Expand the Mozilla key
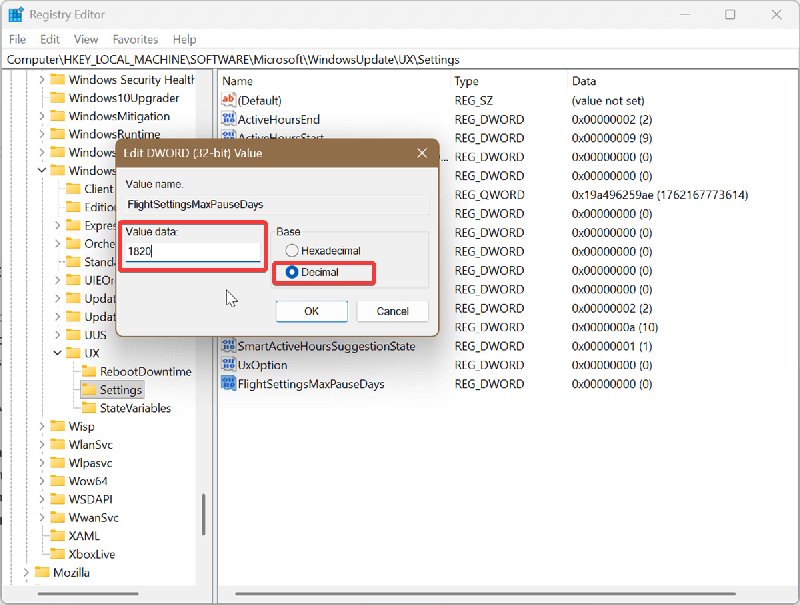The height and width of the screenshot is (605, 800). 26,572
